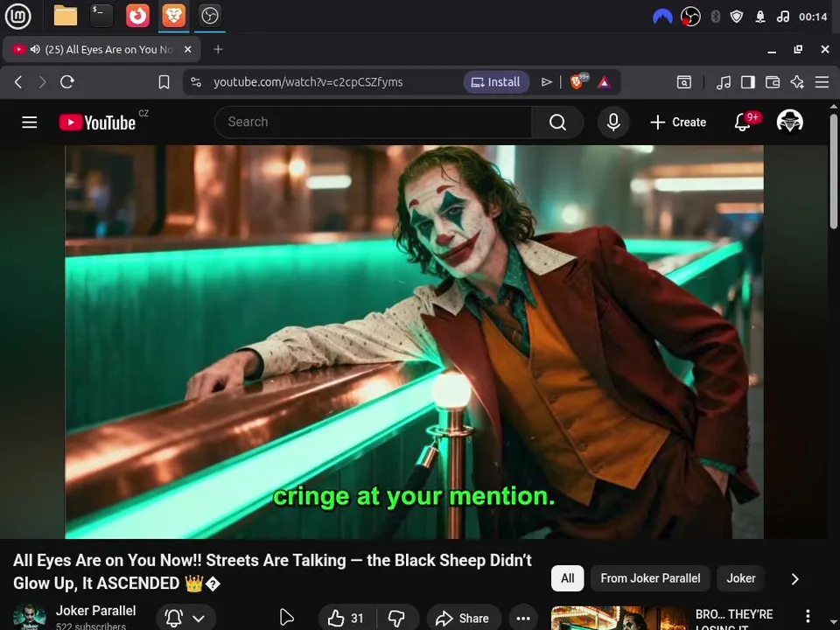This screenshot has height=630, width=840.
Task: Open the Terminal from the panel
Action: coord(101,16)
